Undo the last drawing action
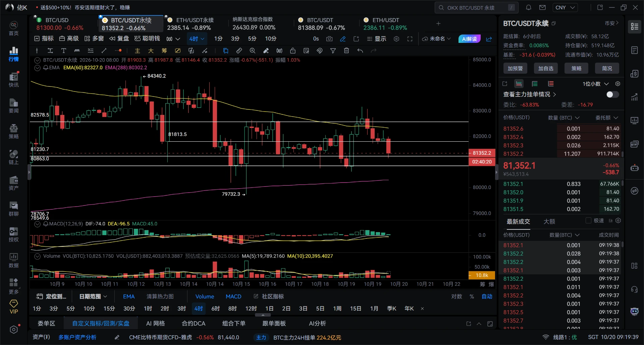644x345 pixels. click(x=360, y=51)
